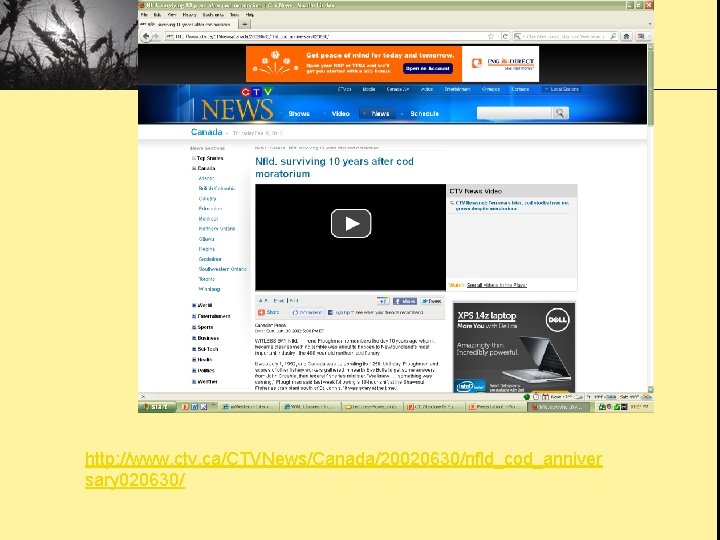
Task: Click See all videos in the Player
Action: tap(496, 285)
